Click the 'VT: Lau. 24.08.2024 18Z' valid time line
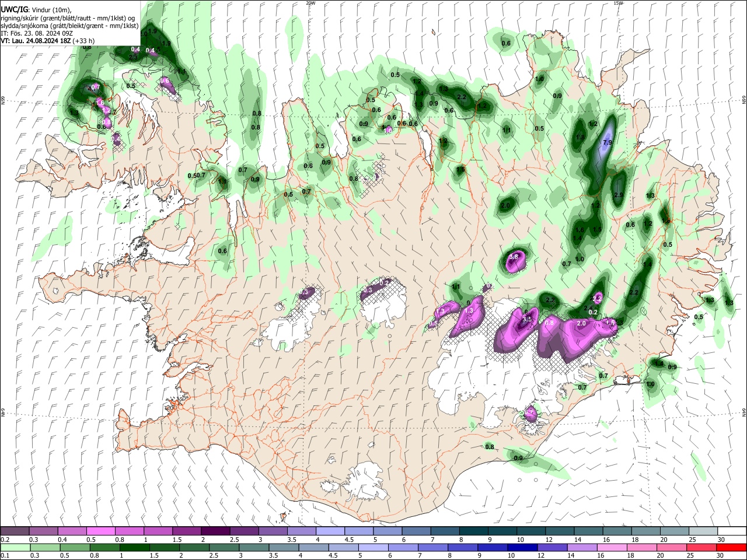Screen dimensions: 747x560 47,41
